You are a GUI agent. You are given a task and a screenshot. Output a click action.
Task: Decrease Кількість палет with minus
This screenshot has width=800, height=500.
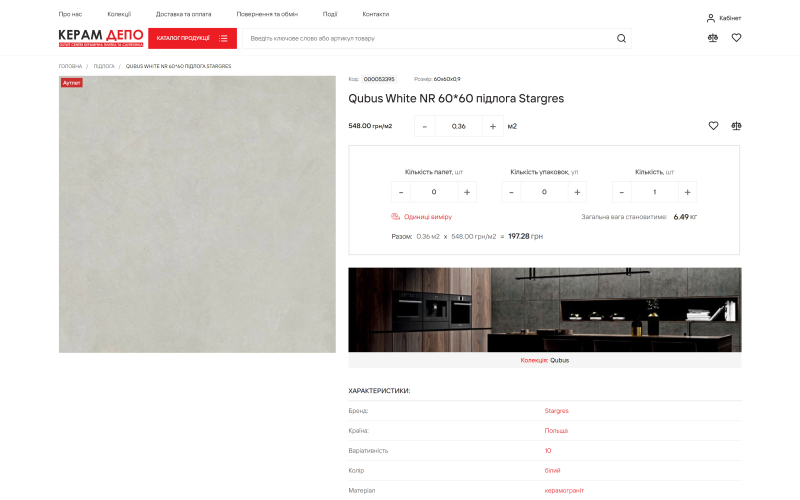pyautogui.click(x=401, y=192)
